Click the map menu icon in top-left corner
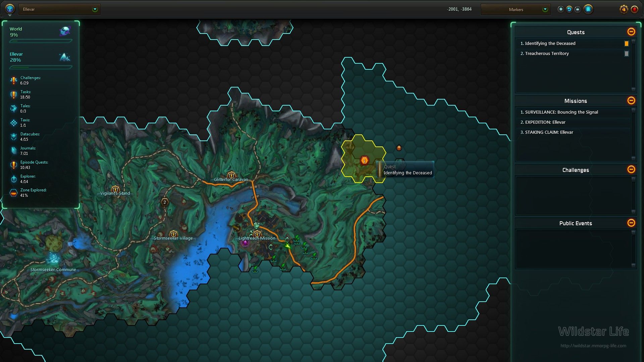The image size is (644, 362). click(10, 9)
